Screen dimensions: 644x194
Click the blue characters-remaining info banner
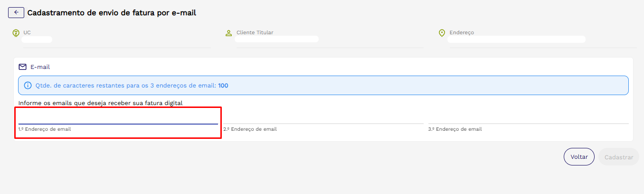(x=323, y=86)
